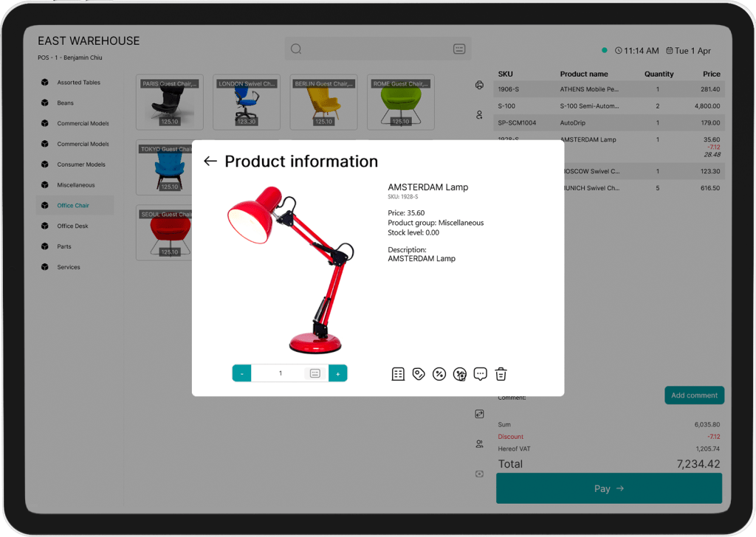Click the price tag icon
The image size is (756, 537).
(x=419, y=374)
